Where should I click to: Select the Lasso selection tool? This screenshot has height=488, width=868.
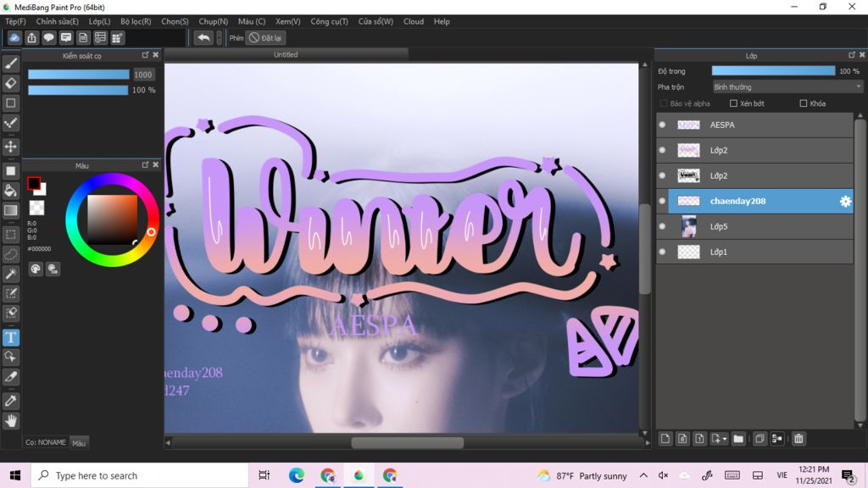[x=10, y=254]
